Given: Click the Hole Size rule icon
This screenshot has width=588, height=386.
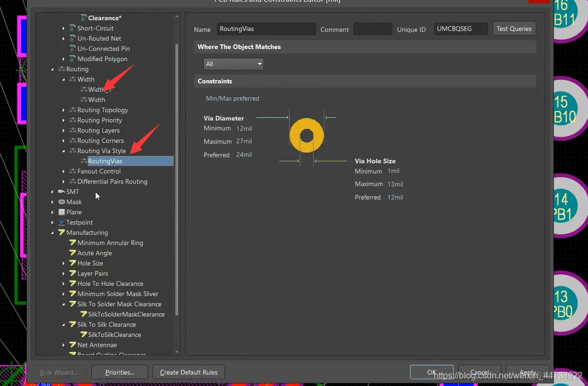Looking at the screenshot, I should tap(73, 263).
